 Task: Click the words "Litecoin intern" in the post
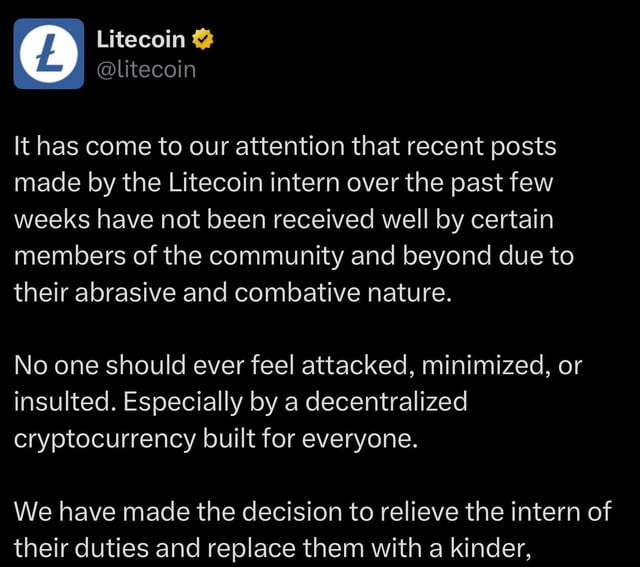[254, 182]
